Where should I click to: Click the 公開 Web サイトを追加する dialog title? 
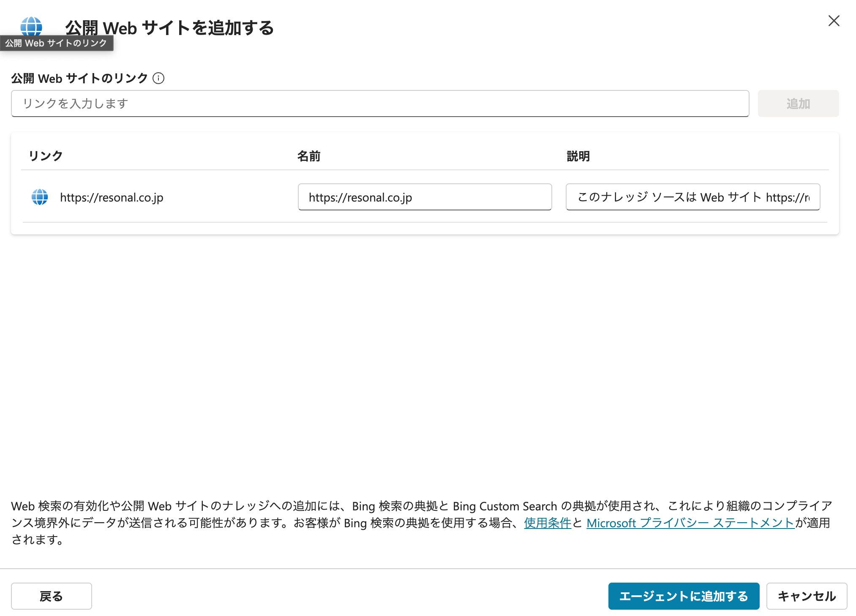click(x=169, y=28)
